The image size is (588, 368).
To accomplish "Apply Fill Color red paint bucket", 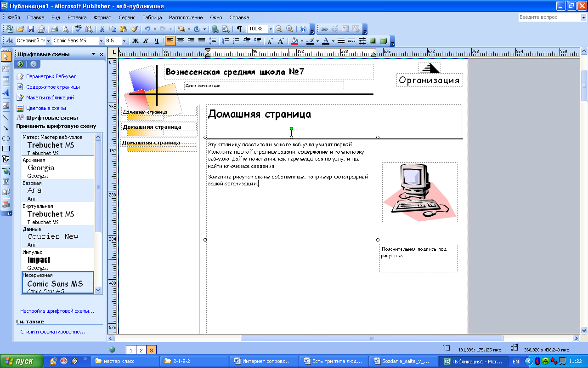I will click(x=294, y=41).
